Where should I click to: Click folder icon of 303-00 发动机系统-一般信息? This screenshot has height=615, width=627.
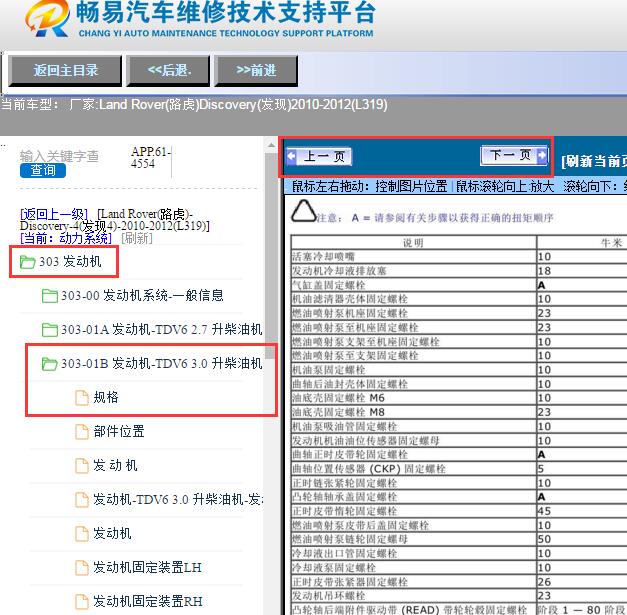coord(50,296)
